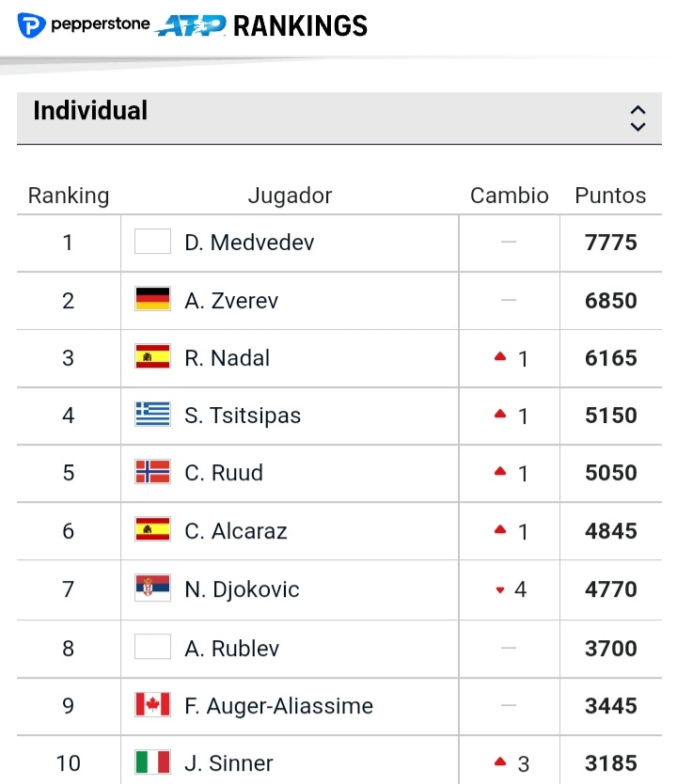
Task: Click the Norwegian flag beside C. Ruud
Action: [x=152, y=472]
